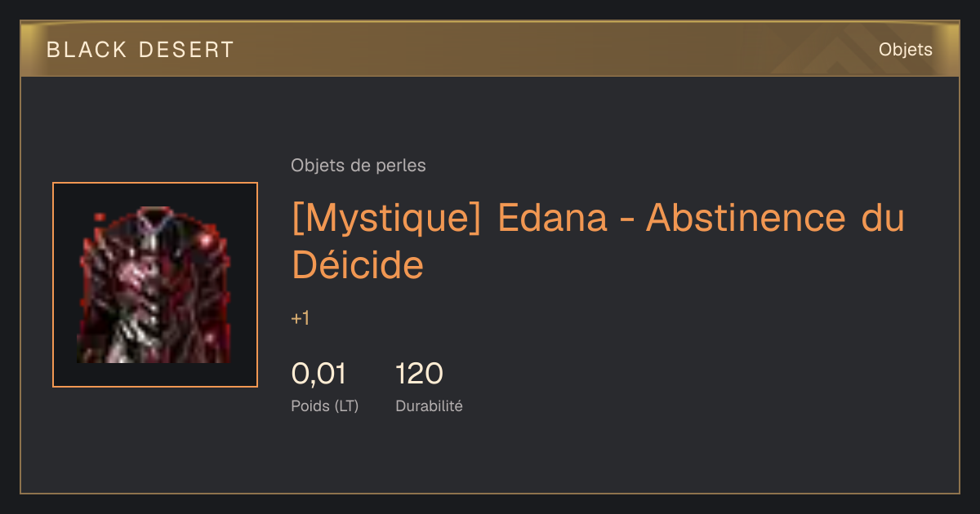Viewport: 980px width, 514px height.
Task: Click the Objets de perles category label
Action: pos(359,166)
